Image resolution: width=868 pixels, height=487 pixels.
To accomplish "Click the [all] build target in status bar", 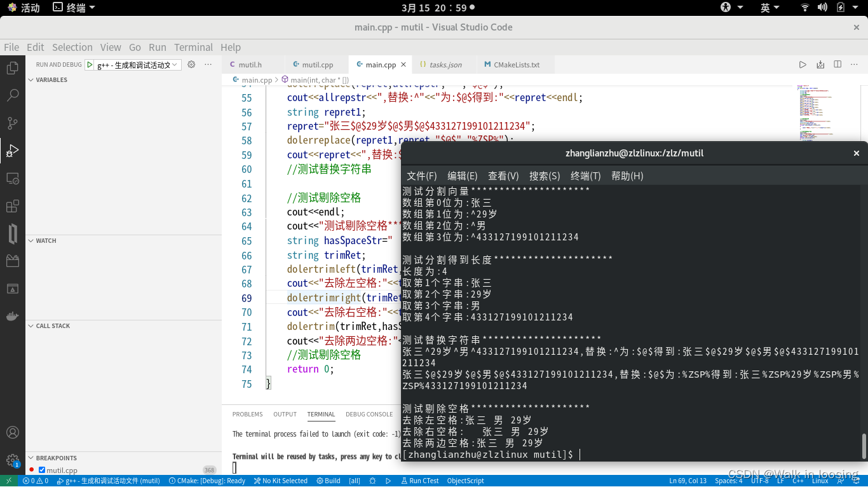I will [x=355, y=481].
